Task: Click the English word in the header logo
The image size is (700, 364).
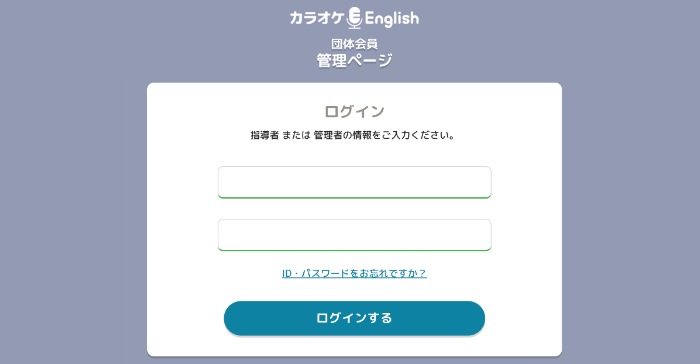Action: [392, 19]
